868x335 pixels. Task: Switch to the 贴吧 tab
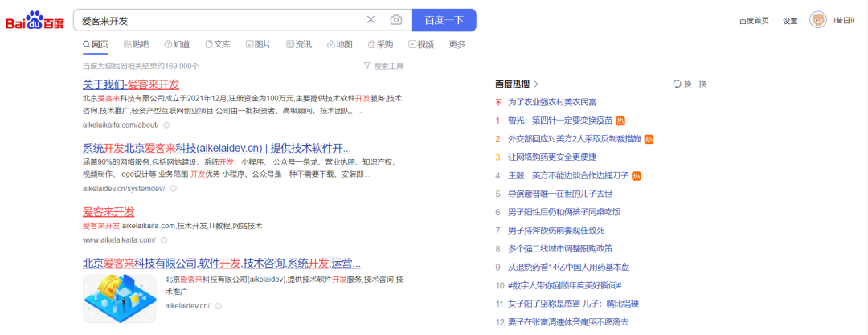(x=136, y=44)
